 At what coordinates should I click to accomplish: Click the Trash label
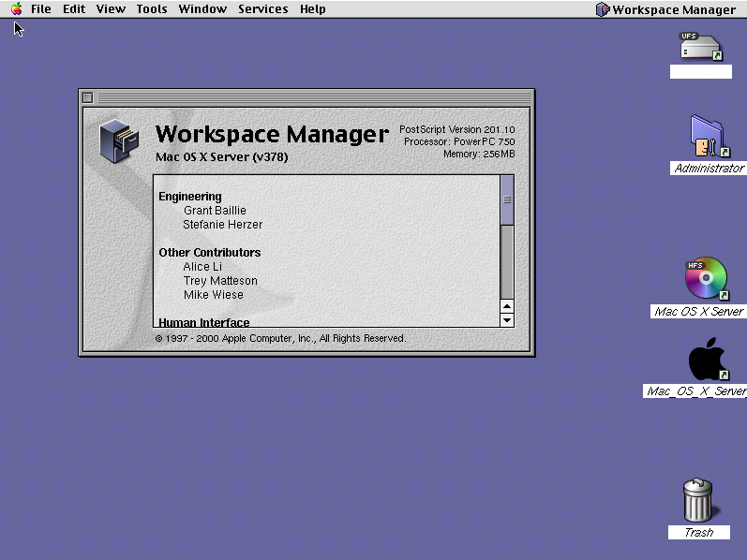click(x=699, y=533)
